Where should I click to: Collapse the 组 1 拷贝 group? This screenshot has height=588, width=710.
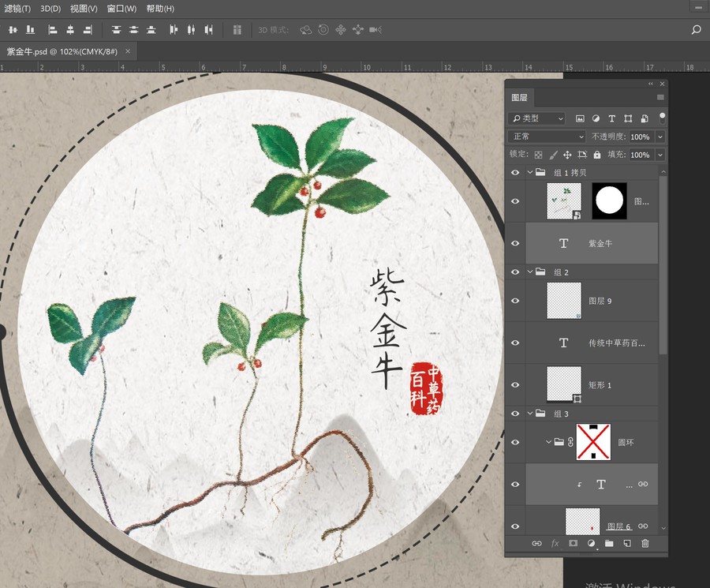530,173
